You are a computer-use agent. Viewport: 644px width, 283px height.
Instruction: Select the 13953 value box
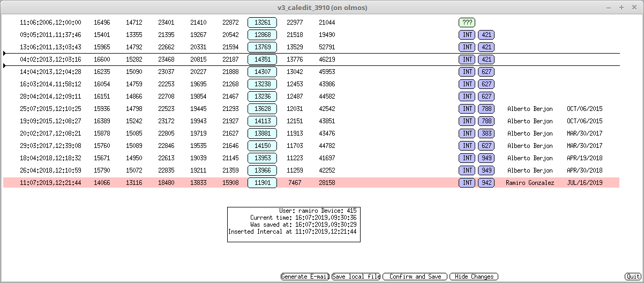point(263,158)
